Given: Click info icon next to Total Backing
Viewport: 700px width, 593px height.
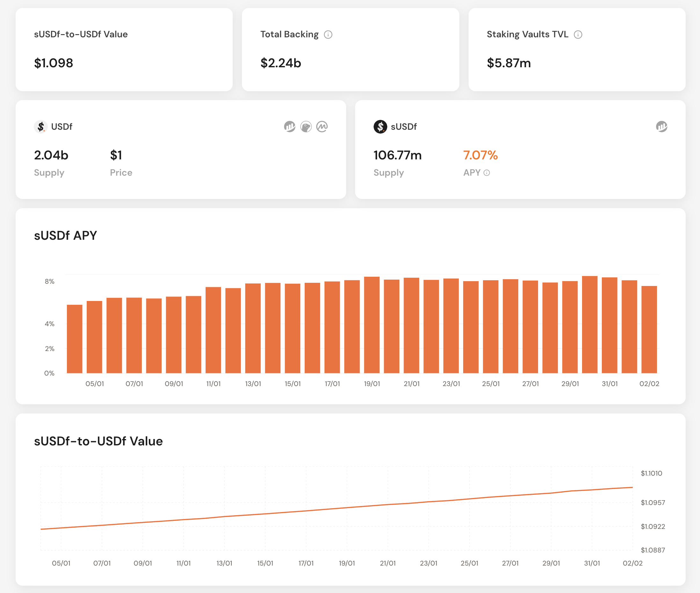Looking at the screenshot, I should coord(328,35).
